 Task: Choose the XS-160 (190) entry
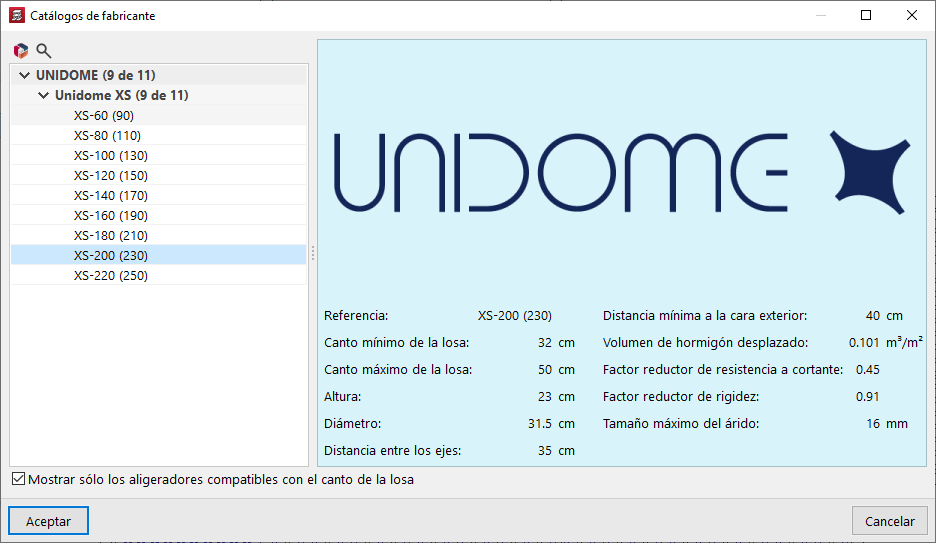click(159, 215)
